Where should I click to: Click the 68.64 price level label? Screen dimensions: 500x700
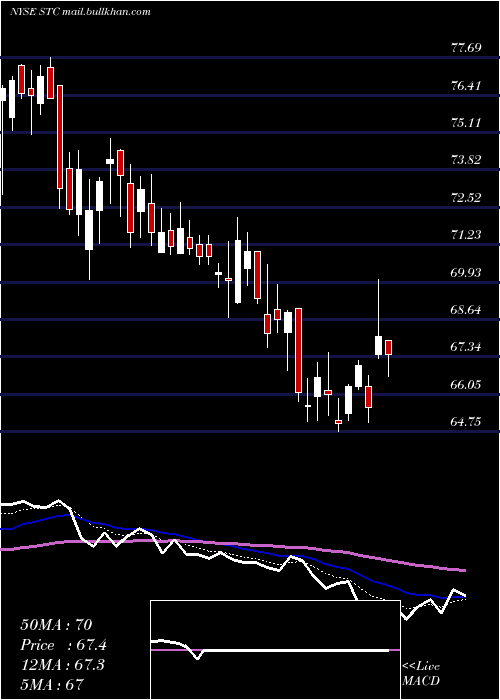point(466,309)
